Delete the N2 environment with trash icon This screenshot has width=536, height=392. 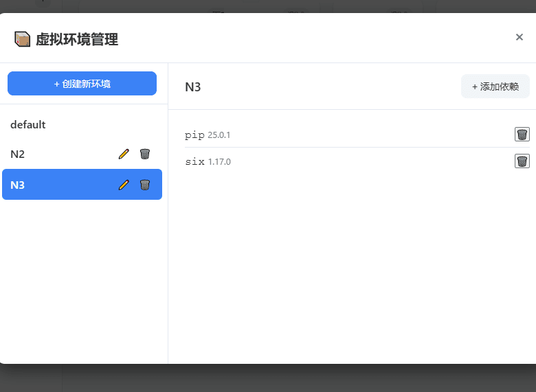click(145, 154)
